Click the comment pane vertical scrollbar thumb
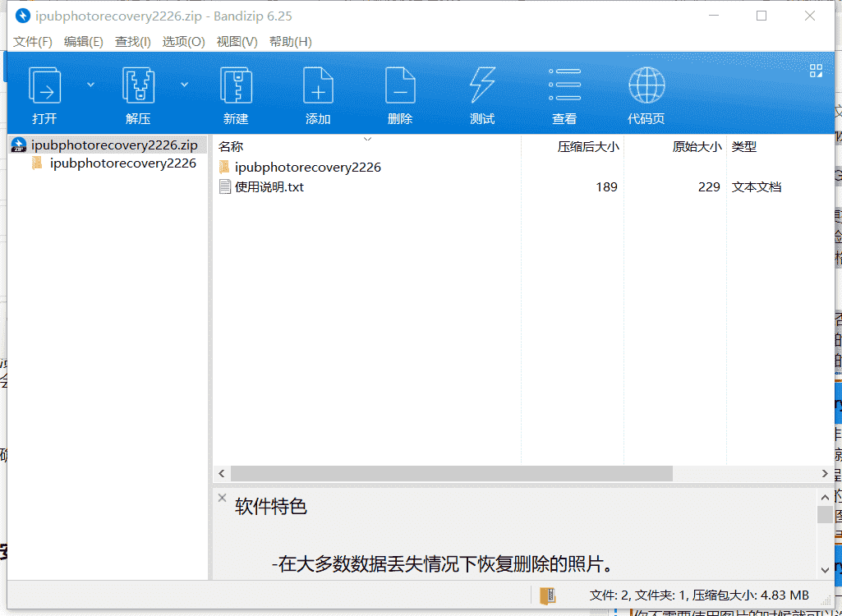Image resolution: width=842 pixels, height=616 pixels. [x=826, y=514]
